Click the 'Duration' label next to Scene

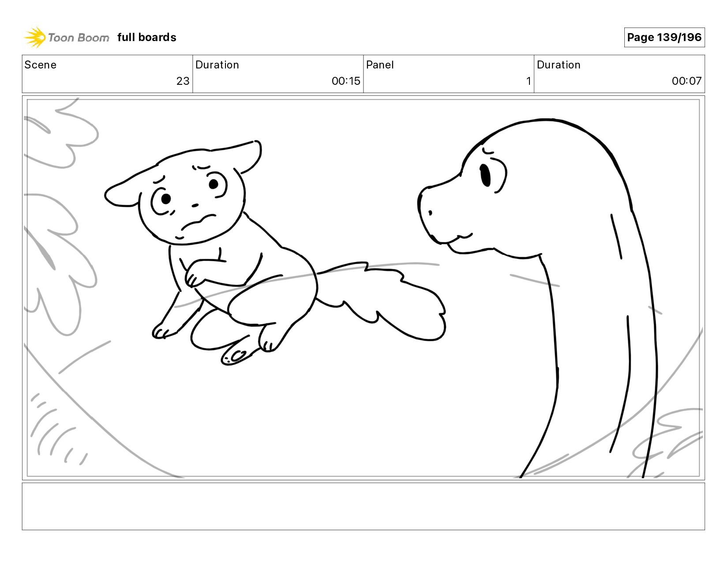(x=217, y=65)
